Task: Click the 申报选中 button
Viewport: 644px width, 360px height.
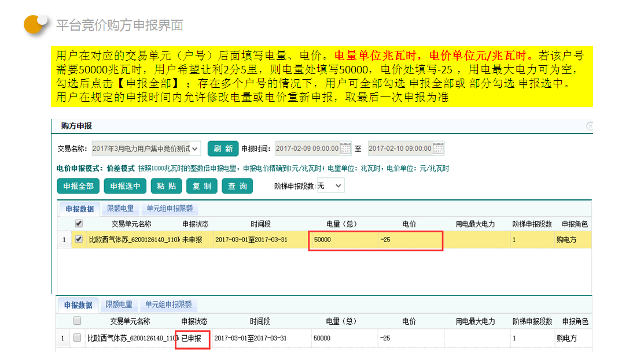Action: pos(125,185)
